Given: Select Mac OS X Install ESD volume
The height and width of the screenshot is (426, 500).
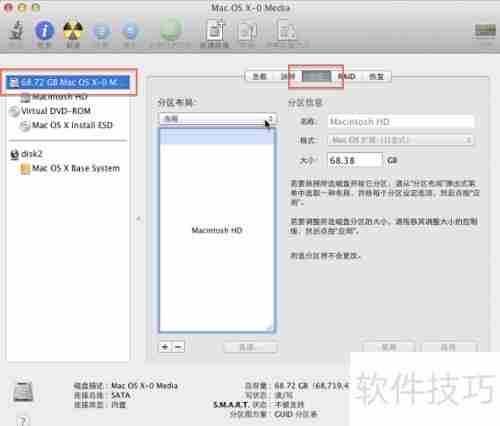Looking at the screenshot, I should pos(72,125).
